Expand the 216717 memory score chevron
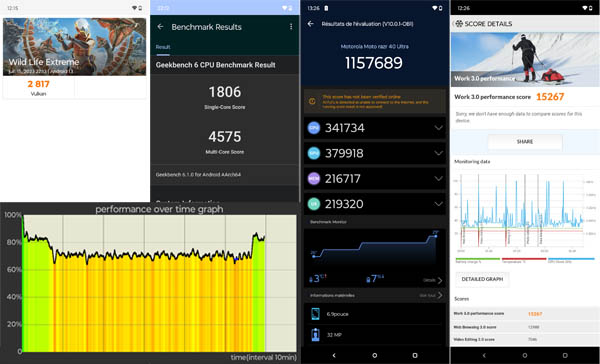 439,178
